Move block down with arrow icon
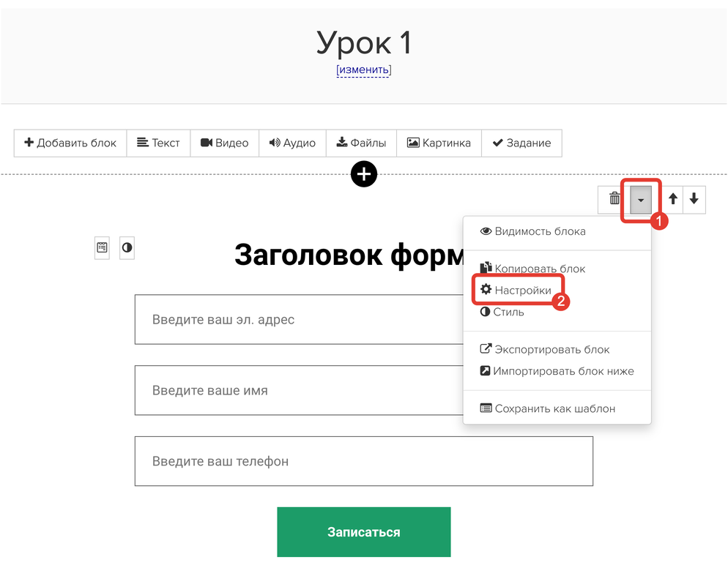Screen dimensions: 728x576 click(694, 200)
